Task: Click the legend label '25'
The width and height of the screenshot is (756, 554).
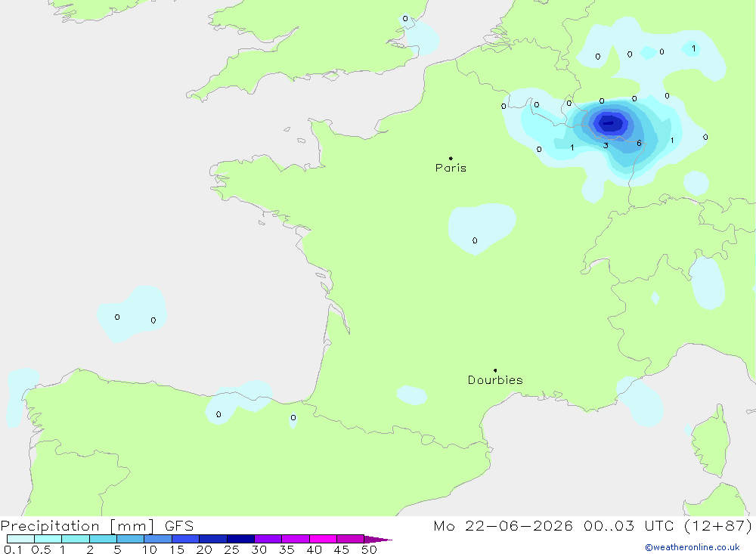Action: [x=231, y=549]
